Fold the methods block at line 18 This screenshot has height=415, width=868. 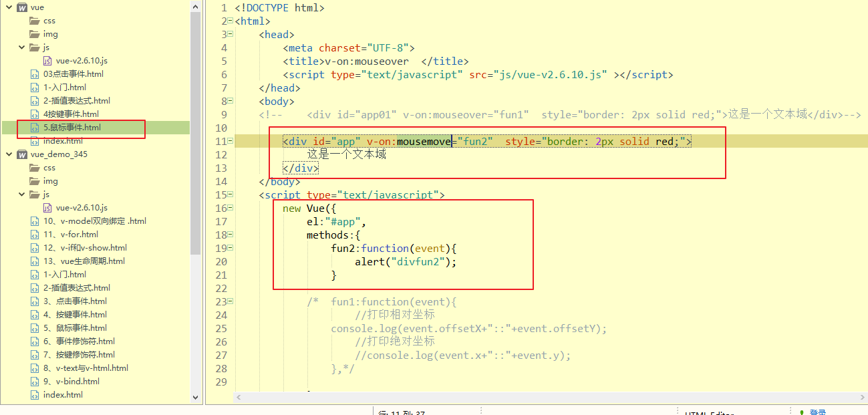[x=230, y=235]
